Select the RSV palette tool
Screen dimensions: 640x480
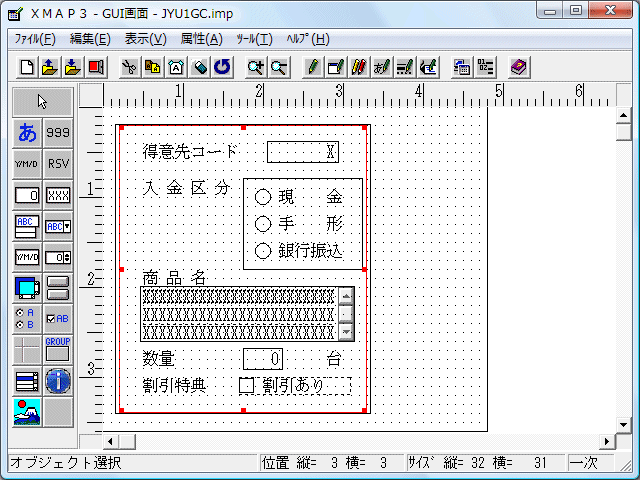coord(58,163)
